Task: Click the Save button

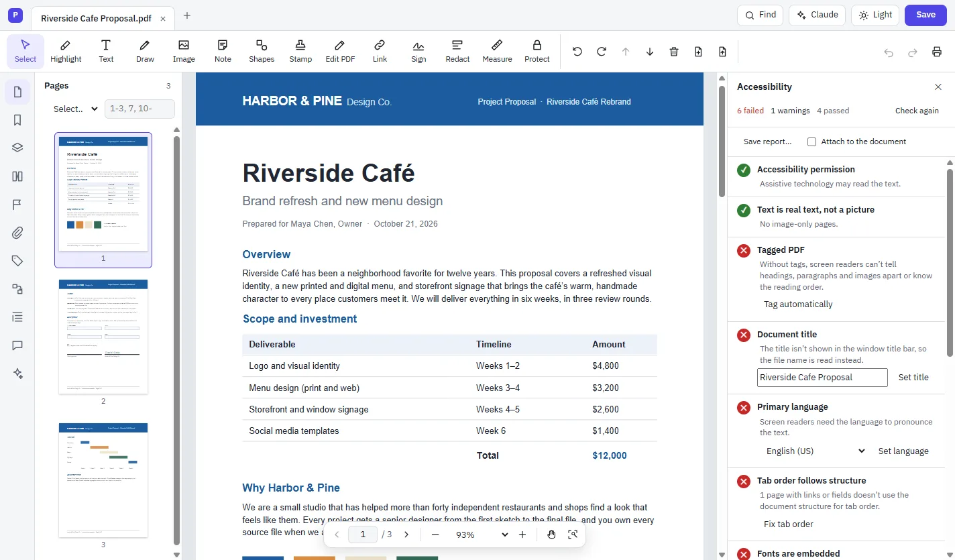Action: click(925, 15)
